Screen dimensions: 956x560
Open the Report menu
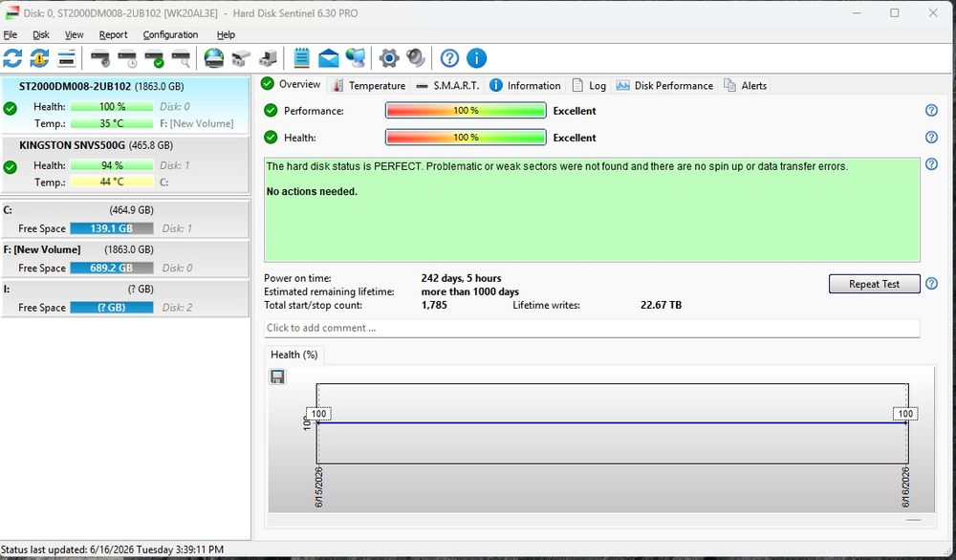tap(114, 34)
